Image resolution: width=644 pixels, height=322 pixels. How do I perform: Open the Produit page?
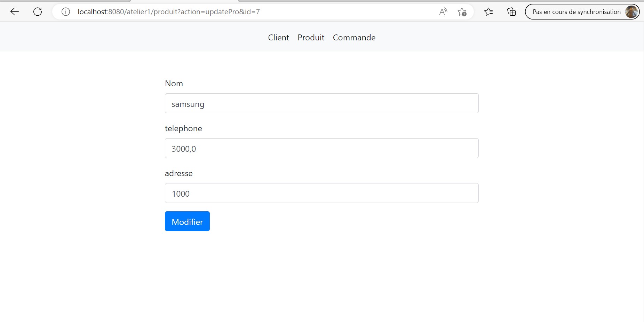point(311,38)
